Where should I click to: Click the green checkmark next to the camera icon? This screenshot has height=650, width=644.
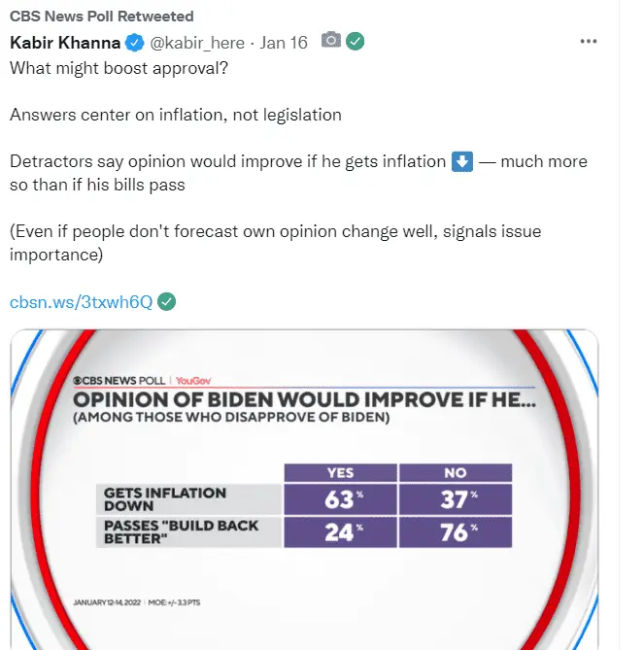click(356, 41)
